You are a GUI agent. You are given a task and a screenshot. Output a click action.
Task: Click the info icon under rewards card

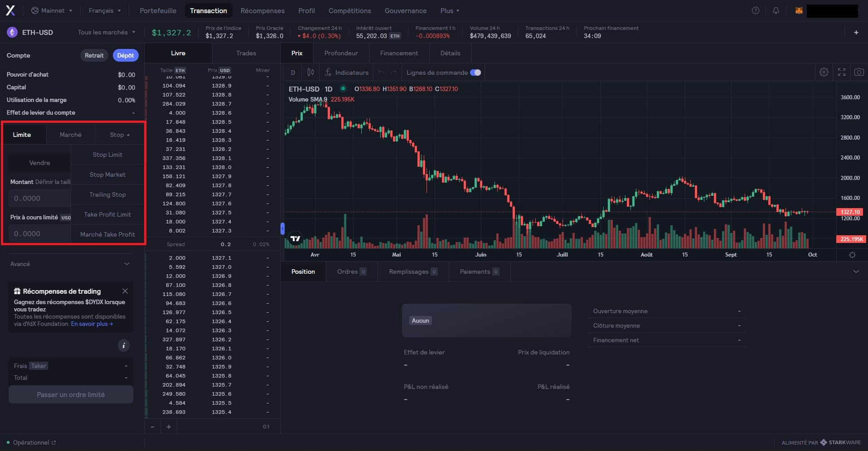click(x=123, y=345)
